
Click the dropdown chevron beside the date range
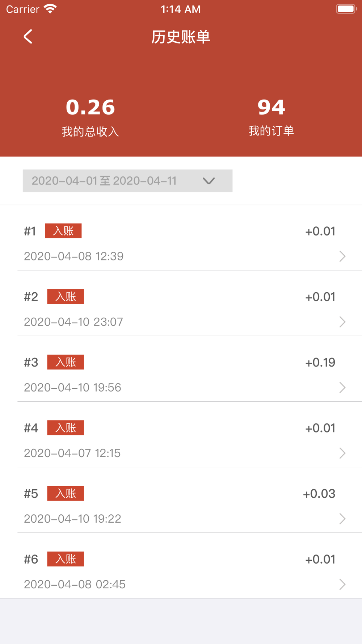209,181
